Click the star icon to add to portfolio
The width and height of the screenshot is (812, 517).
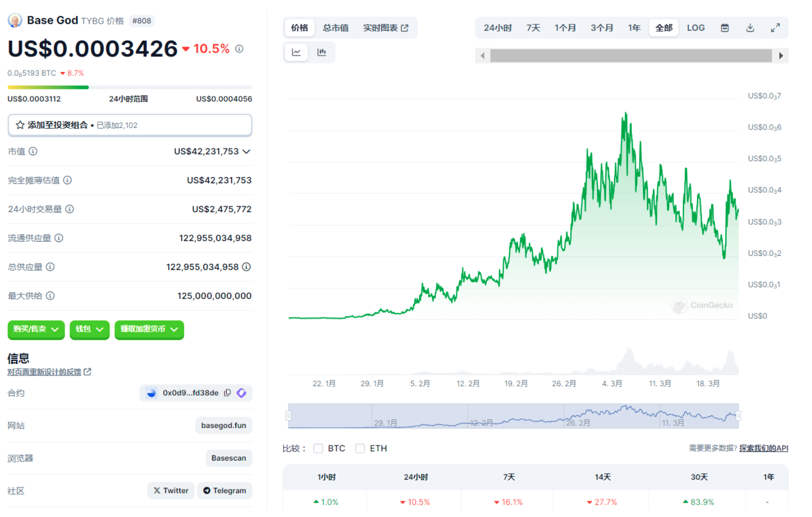(x=20, y=125)
